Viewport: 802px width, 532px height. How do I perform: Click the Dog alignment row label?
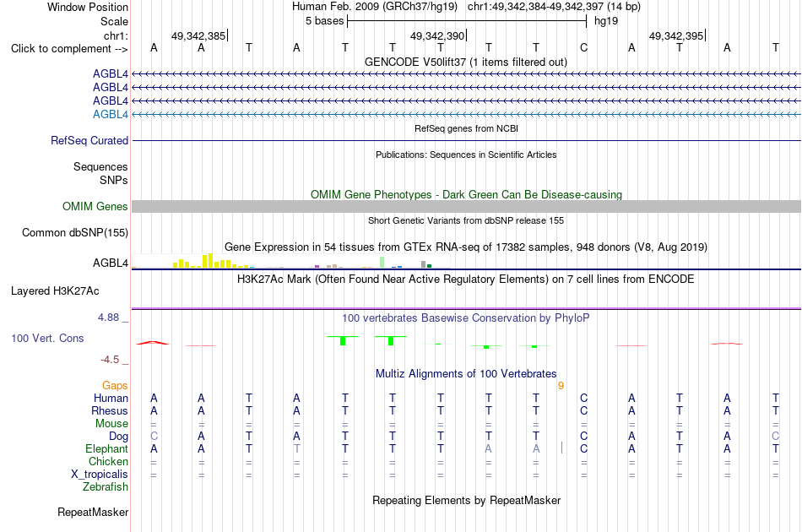point(119,437)
